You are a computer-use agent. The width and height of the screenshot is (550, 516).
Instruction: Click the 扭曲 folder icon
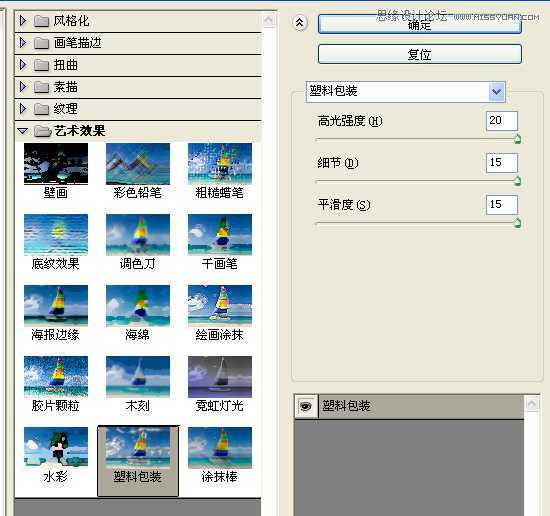tap(41, 65)
